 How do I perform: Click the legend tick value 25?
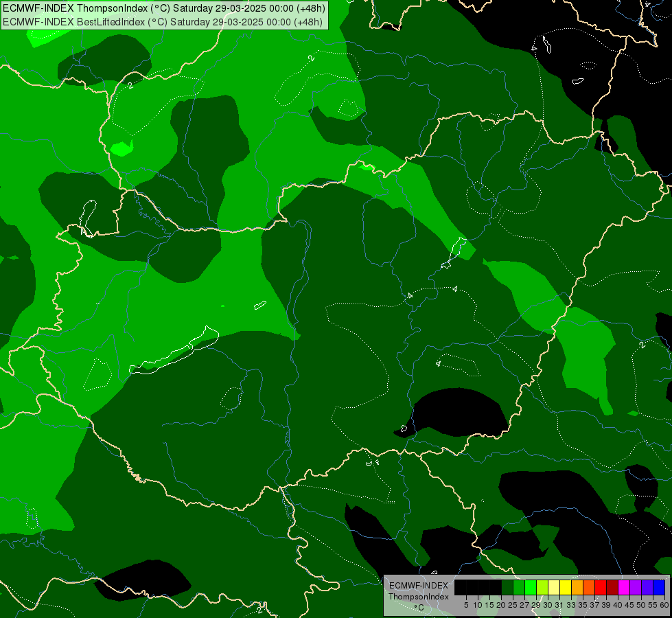(513, 605)
